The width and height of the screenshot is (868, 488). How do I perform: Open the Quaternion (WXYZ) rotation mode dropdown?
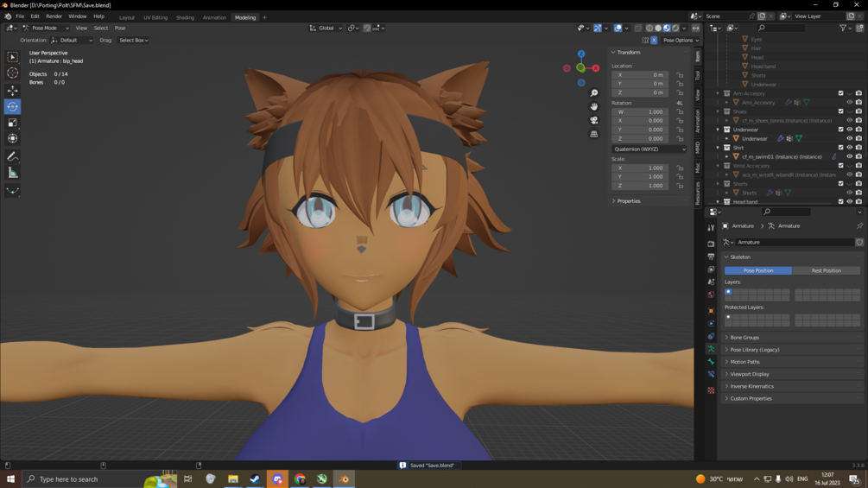tap(649, 149)
